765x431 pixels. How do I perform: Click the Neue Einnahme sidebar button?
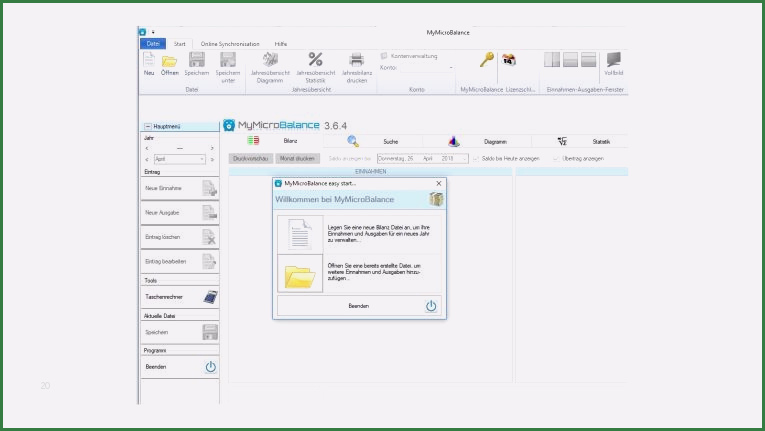coord(180,188)
